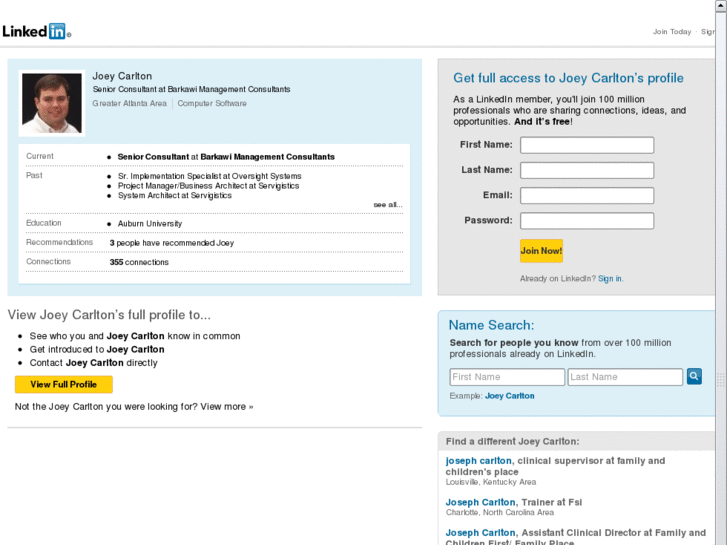
Task: Click Last Name box in Name Search
Action: 625,377
